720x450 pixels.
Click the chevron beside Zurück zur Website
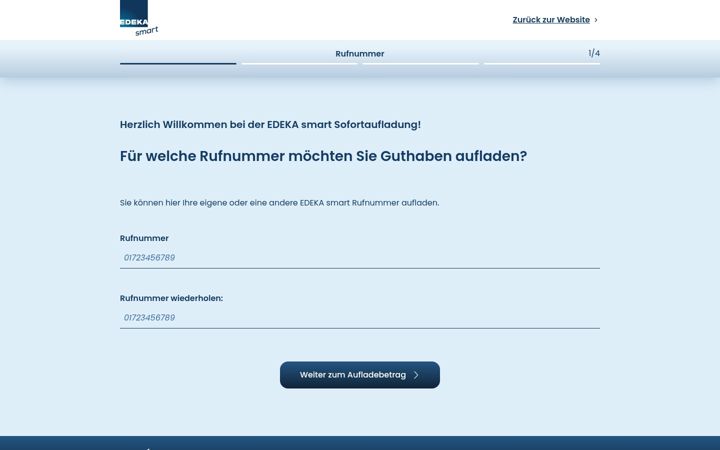click(596, 20)
